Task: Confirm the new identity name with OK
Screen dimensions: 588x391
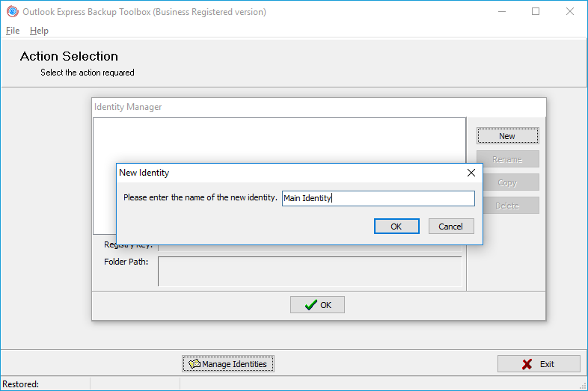Action: [396, 227]
